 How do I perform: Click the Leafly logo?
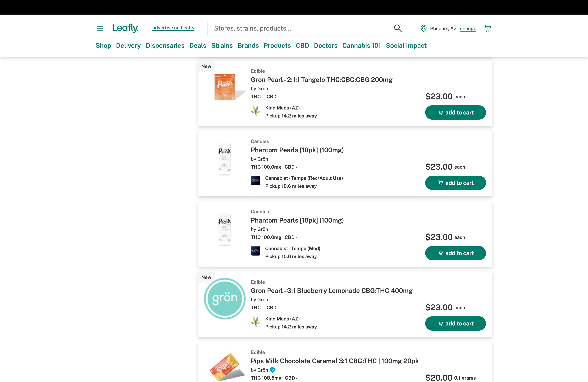[x=125, y=28]
